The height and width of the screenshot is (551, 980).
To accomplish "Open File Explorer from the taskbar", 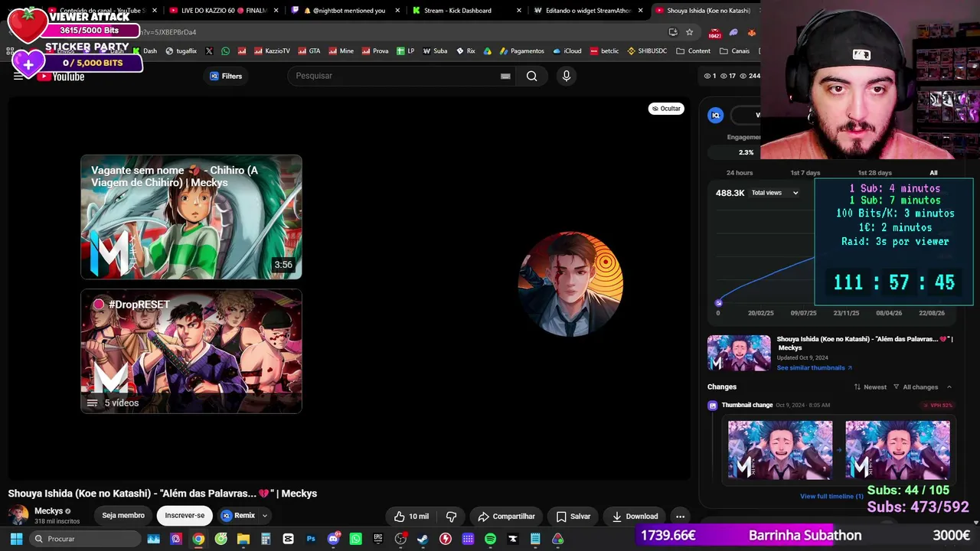I will (x=243, y=539).
